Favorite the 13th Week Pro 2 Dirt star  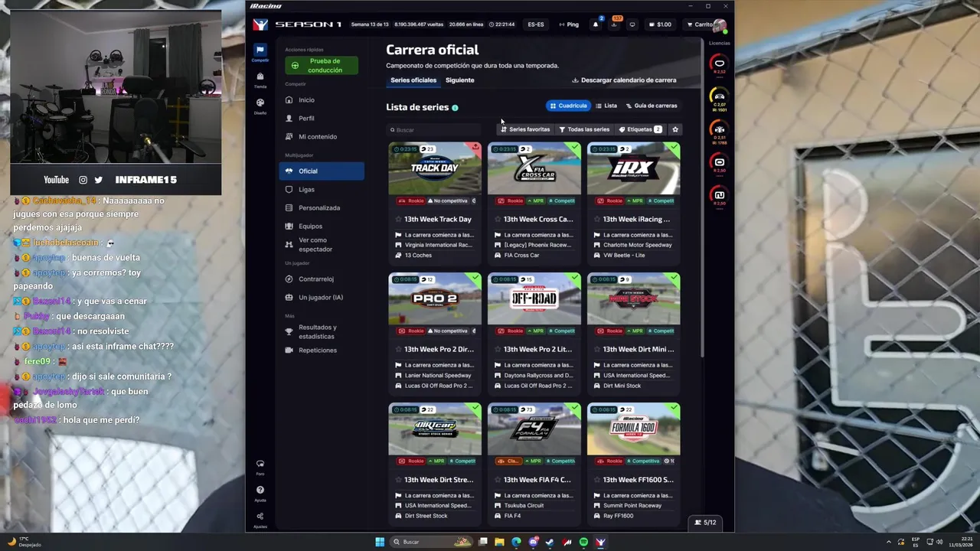tap(398, 350)
